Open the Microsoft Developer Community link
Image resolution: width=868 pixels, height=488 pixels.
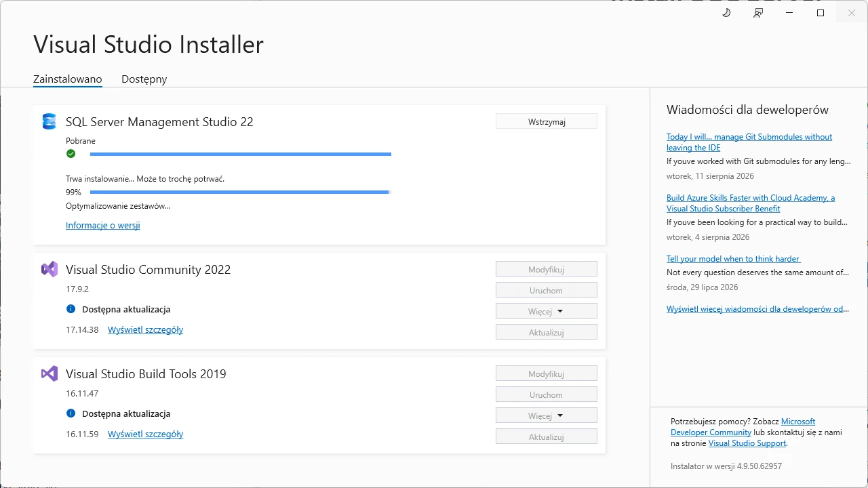tap(743, 426)
